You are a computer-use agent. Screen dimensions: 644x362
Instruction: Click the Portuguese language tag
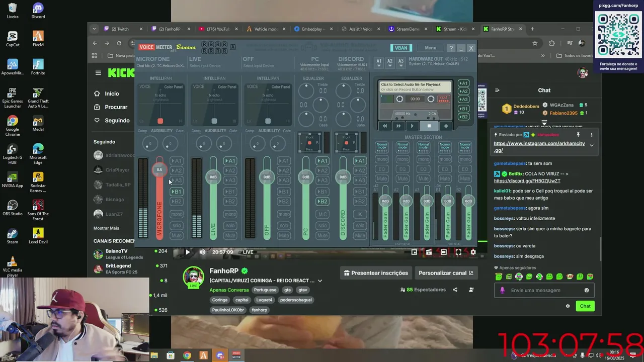(x=265, y=290)
